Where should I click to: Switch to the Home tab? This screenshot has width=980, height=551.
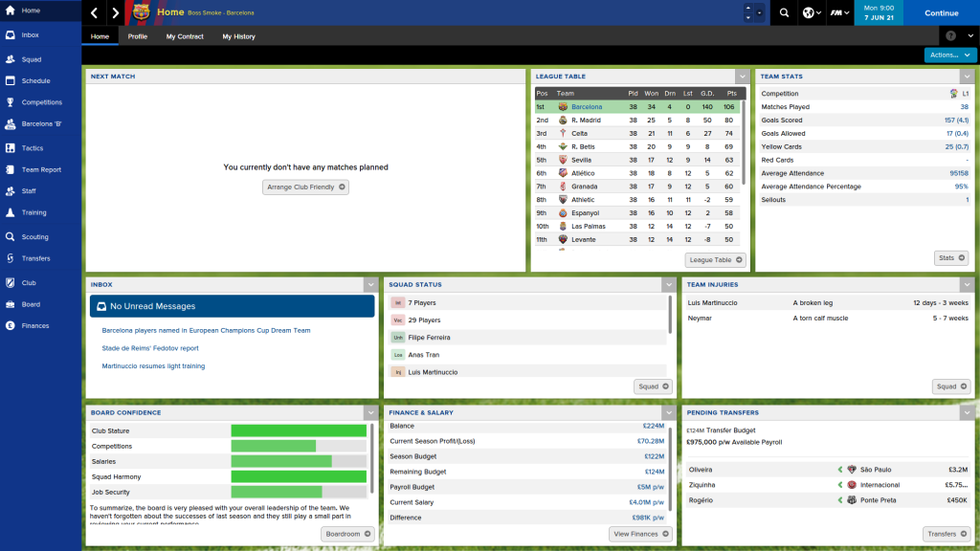click(x=100, y=36)
